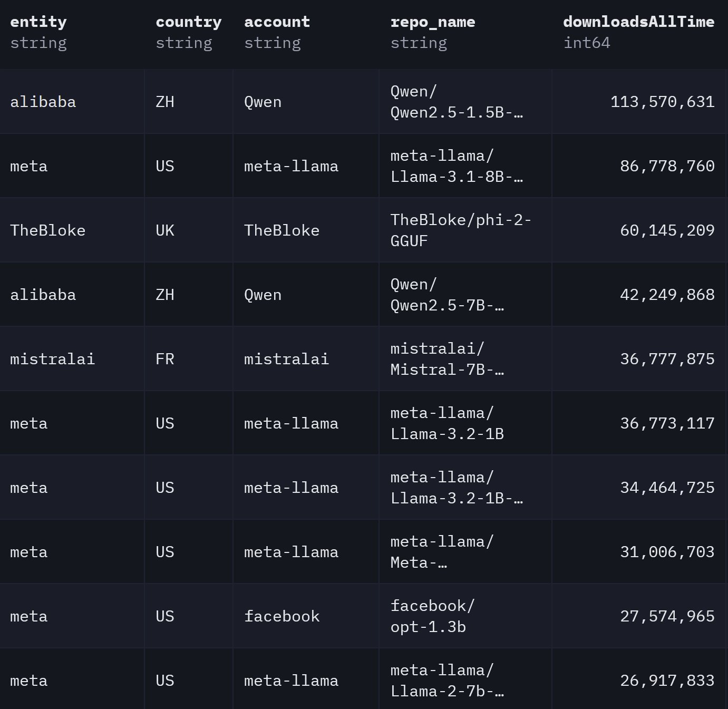
Task: Sort by the account column header
Action: [x=277, y=22]
